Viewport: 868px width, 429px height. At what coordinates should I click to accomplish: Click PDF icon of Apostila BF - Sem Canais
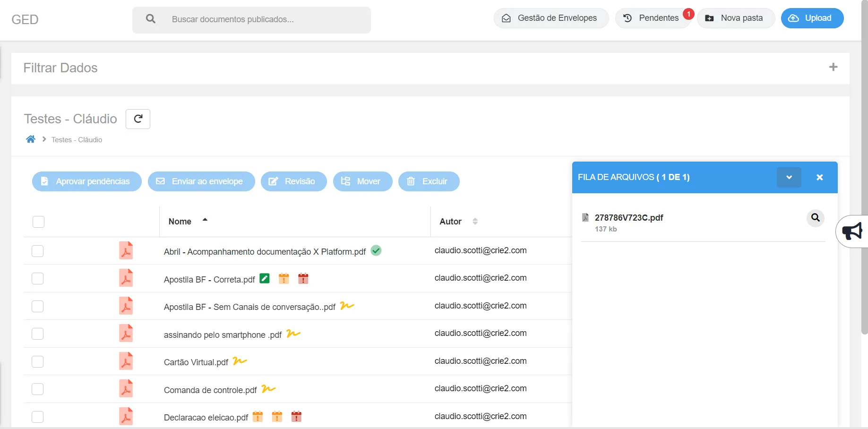[x=126, y=306]
